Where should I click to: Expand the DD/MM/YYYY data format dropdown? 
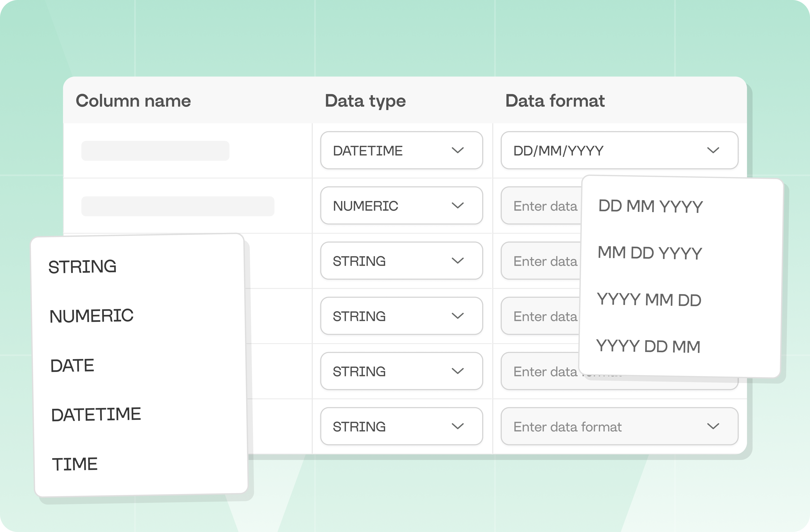(619, 150)
